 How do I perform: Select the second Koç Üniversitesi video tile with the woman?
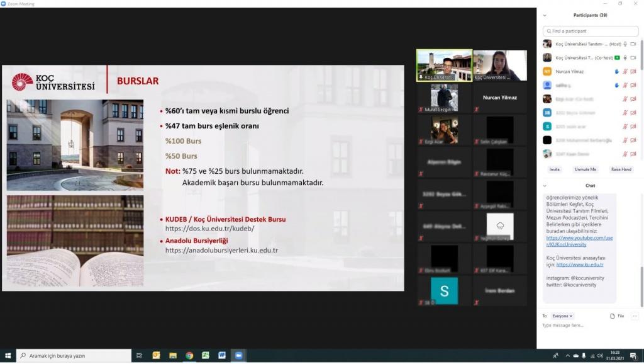pyautogui.click(x=500, y=65)
